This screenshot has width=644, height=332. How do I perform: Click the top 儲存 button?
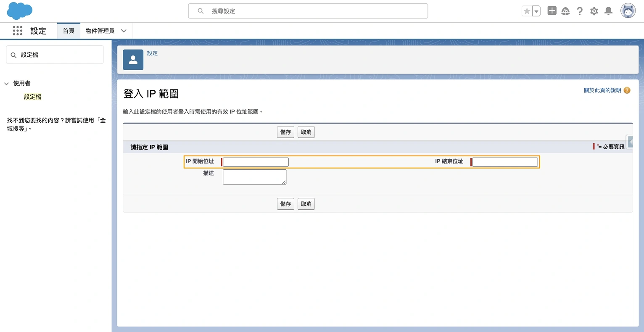coord(285,132)
